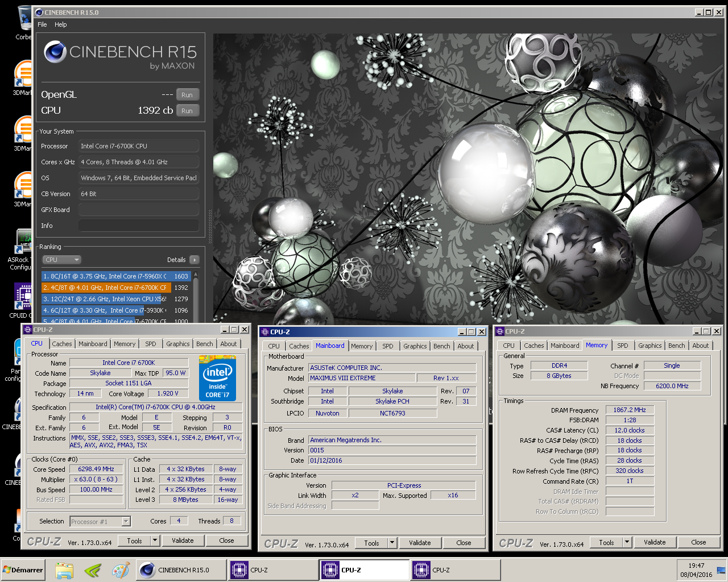Open Tools dropdown arrow in left CPU-Z

click(x=155, y=541)
